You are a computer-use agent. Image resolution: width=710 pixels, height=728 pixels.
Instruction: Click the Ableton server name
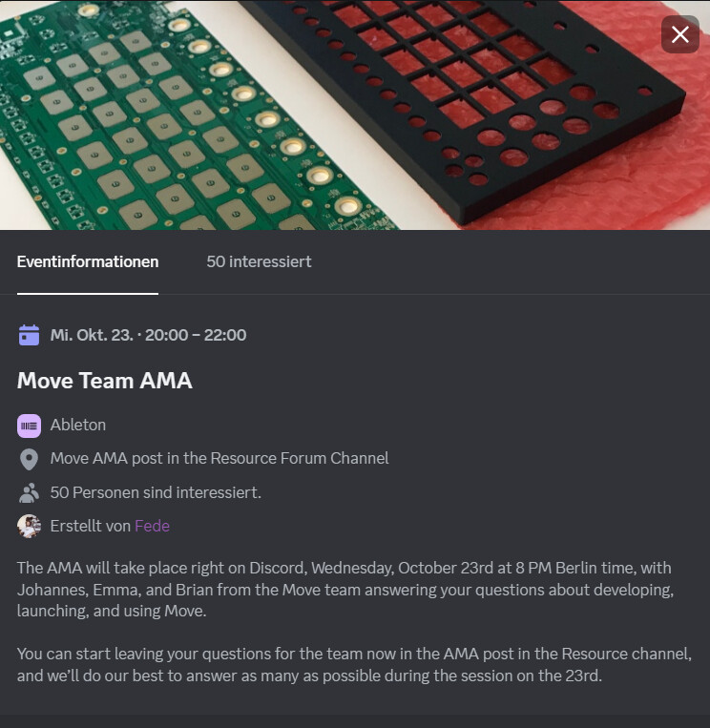[x=78, y=425]
